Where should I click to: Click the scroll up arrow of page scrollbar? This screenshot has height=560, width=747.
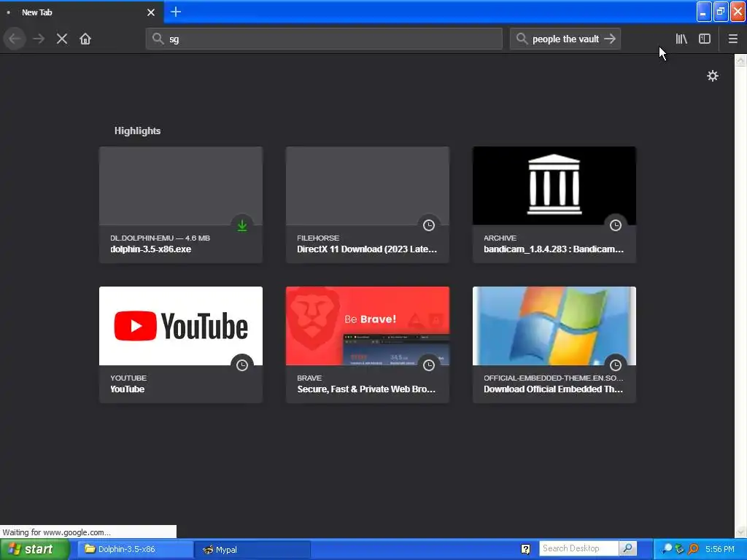pos(740,60)
